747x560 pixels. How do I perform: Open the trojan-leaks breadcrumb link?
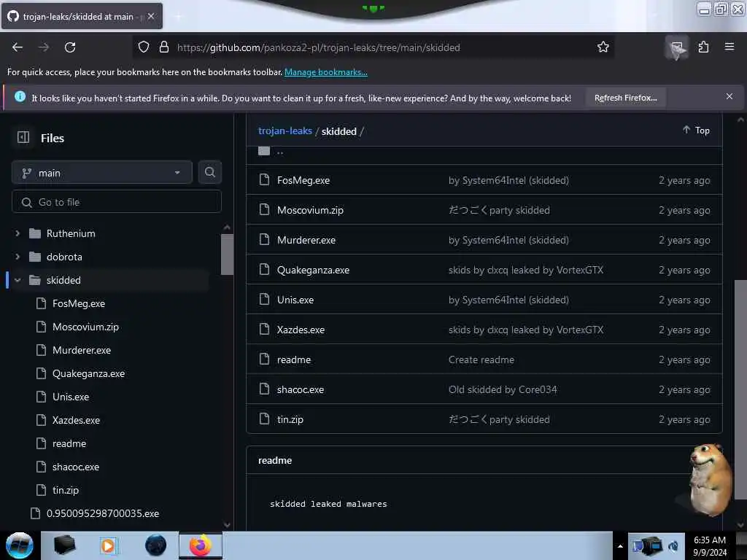tap(285, 131)
